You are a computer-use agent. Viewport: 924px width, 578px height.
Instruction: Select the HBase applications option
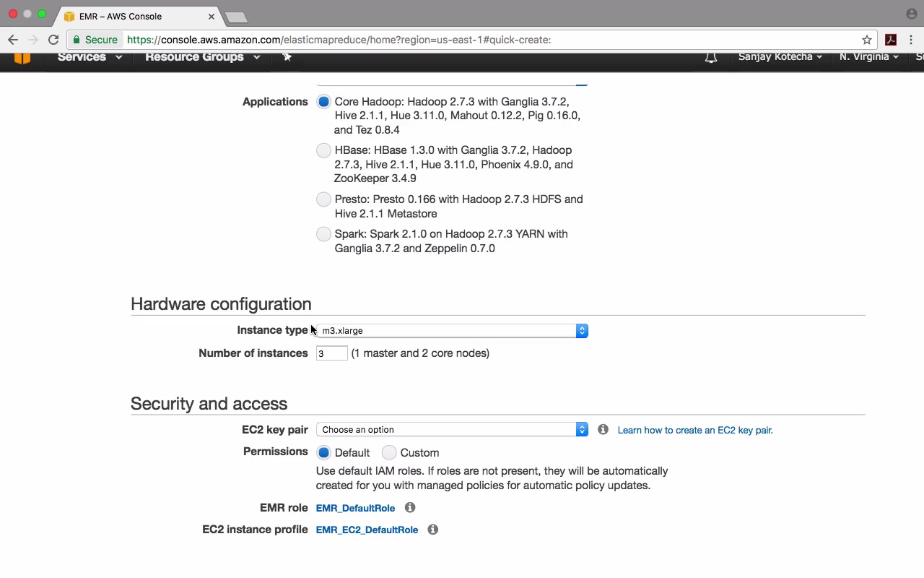tap(323, 150)
